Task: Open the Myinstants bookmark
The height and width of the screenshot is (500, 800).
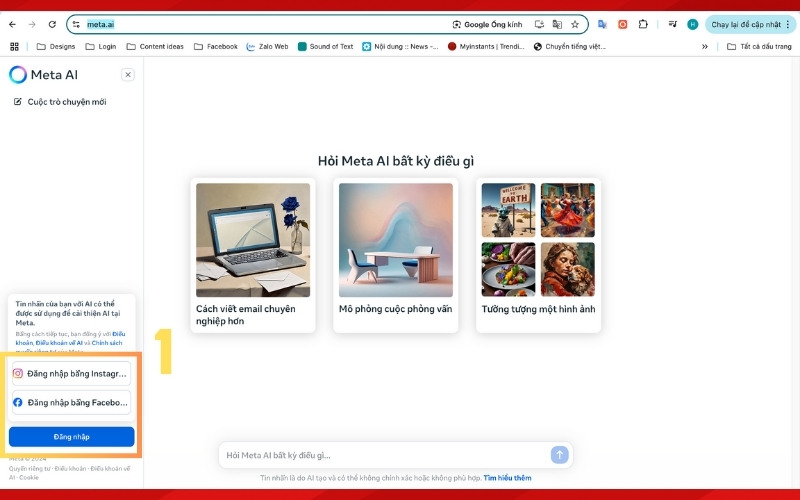Action: [486, 46]
